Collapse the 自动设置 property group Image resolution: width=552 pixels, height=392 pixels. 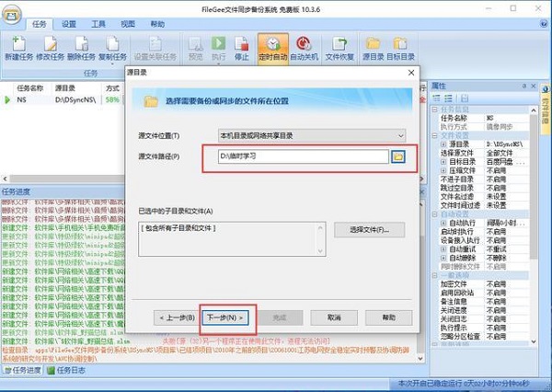(435, 214)
